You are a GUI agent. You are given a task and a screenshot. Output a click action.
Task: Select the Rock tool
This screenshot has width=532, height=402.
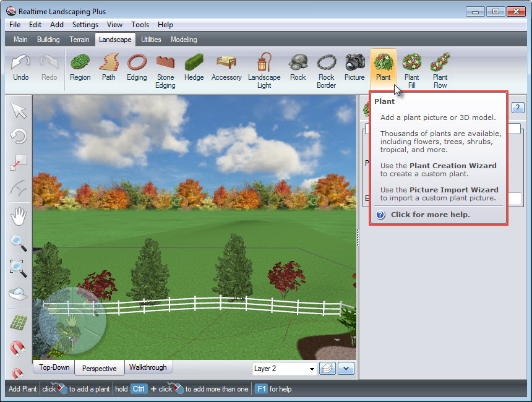298,68
